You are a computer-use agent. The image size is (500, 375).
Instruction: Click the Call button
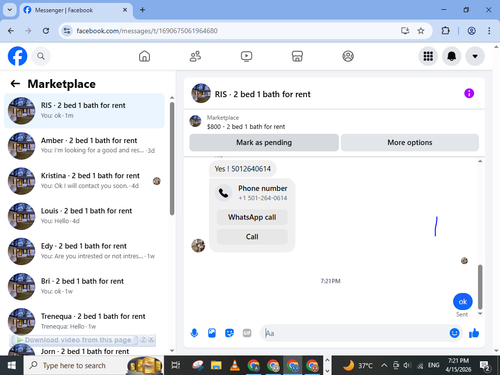click(252, 237)
